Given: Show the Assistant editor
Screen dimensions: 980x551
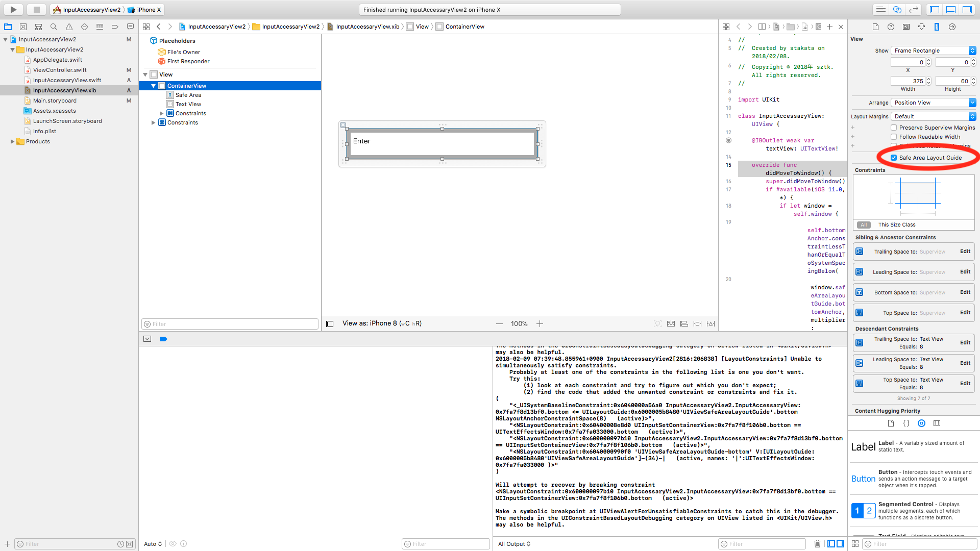Looking at the screenshot, I should click(897, 9).
